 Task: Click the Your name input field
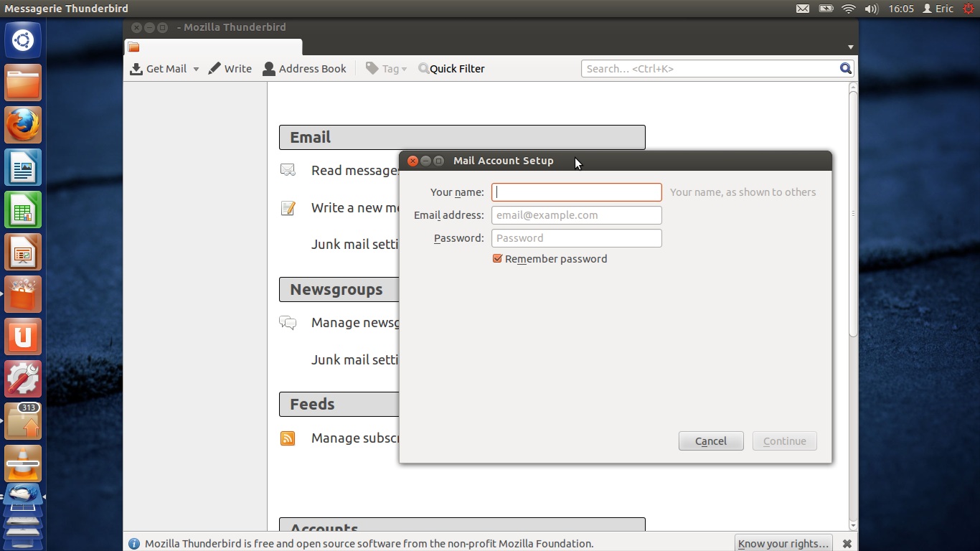(x=576, y=192)
